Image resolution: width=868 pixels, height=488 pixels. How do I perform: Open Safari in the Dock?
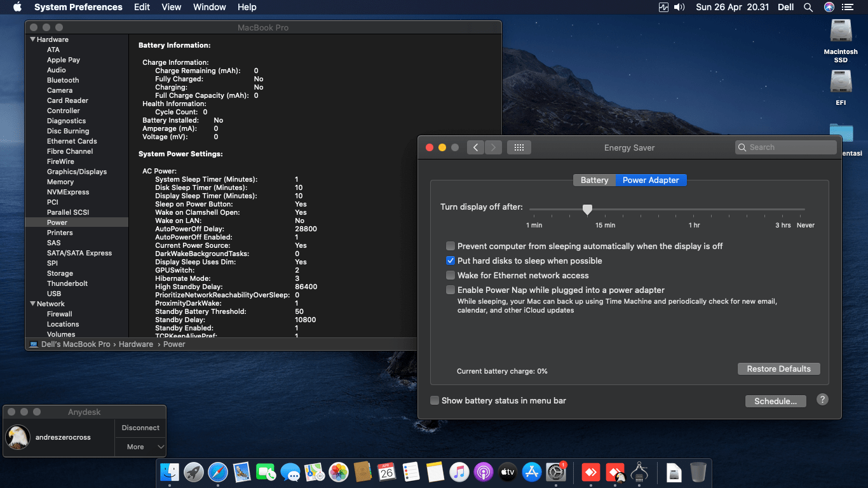pos(218,471)
